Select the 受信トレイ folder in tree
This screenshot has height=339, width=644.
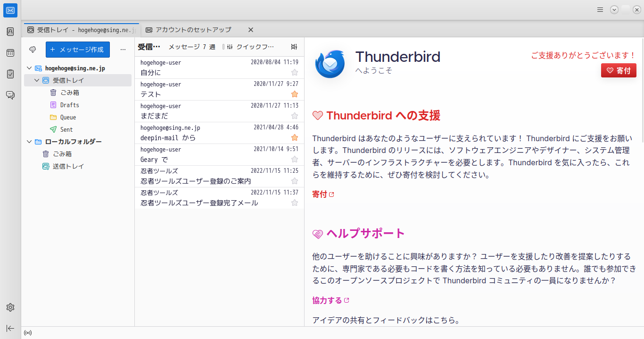click(78, 80)
